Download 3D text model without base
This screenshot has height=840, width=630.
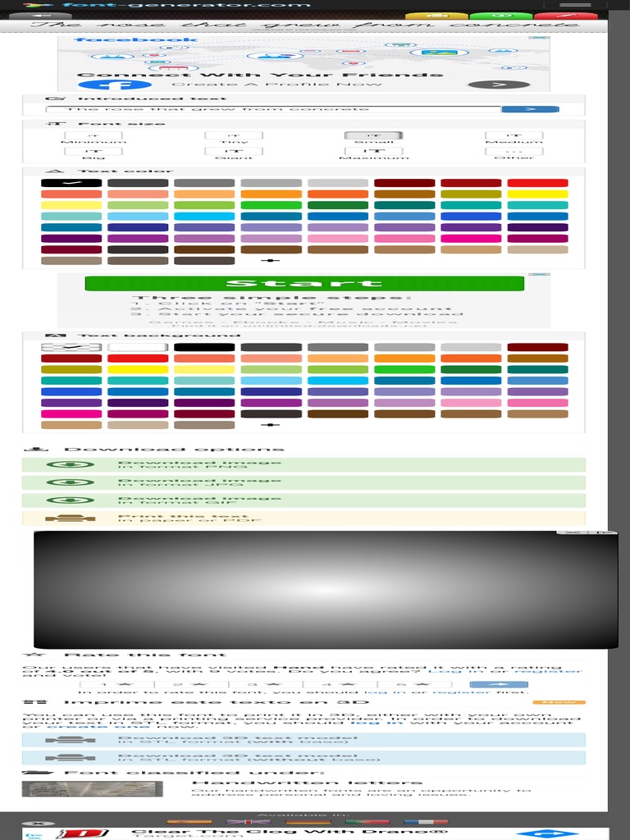click(304, 757)
